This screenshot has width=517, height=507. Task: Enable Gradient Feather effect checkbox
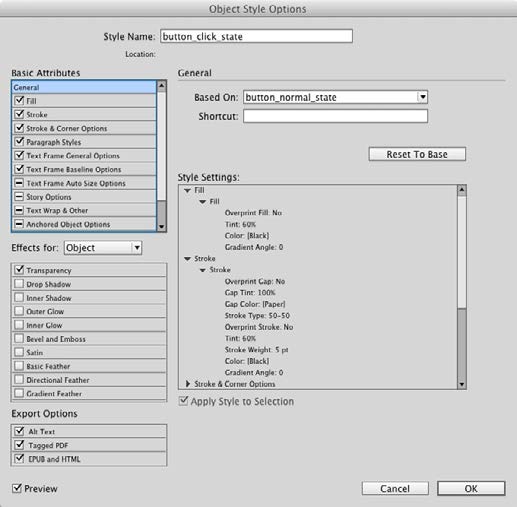19,393
